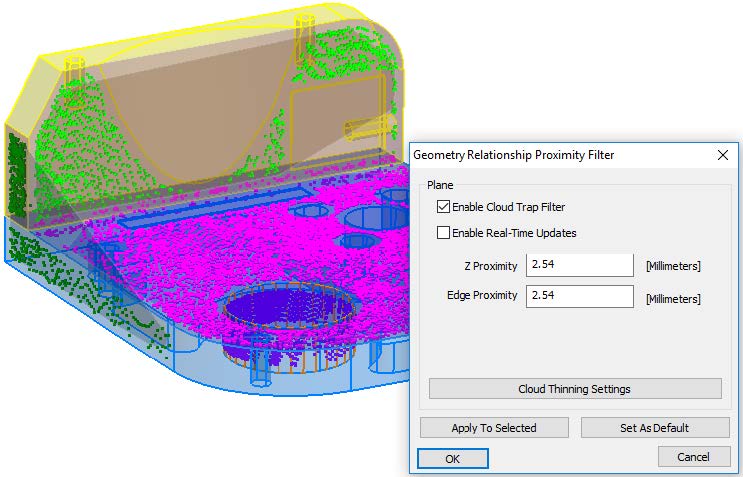Open Cloud Thinning Settings
Screen dimensions: 743x477
[575, 389]
